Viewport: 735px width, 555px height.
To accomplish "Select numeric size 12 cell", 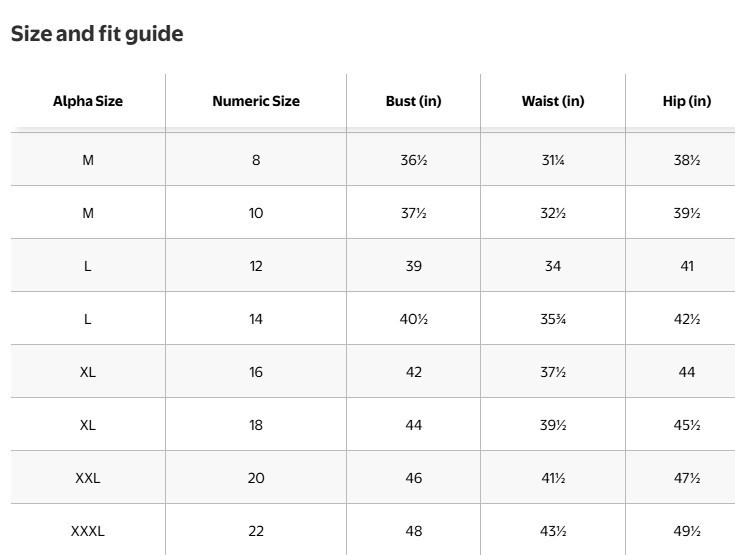I will click(256, 266).
